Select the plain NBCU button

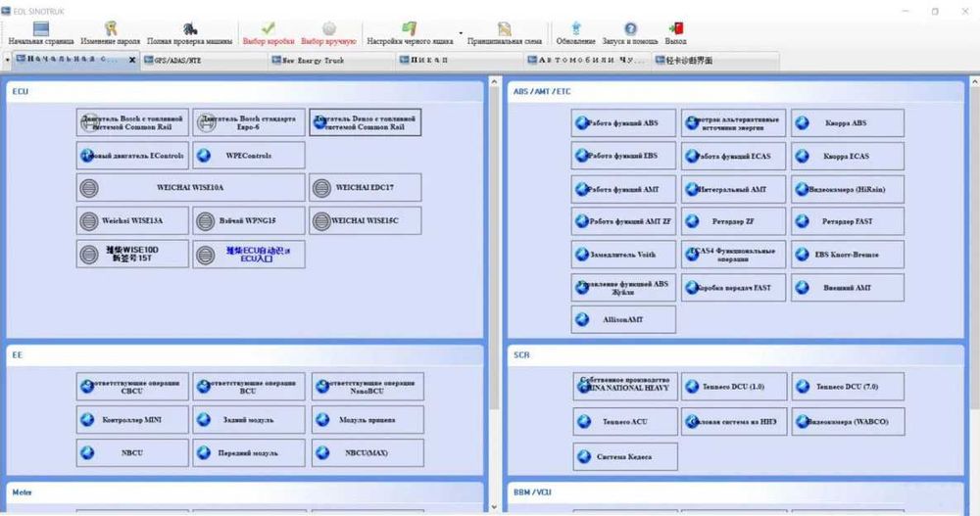pyautogui.click(x=132, y=453)
